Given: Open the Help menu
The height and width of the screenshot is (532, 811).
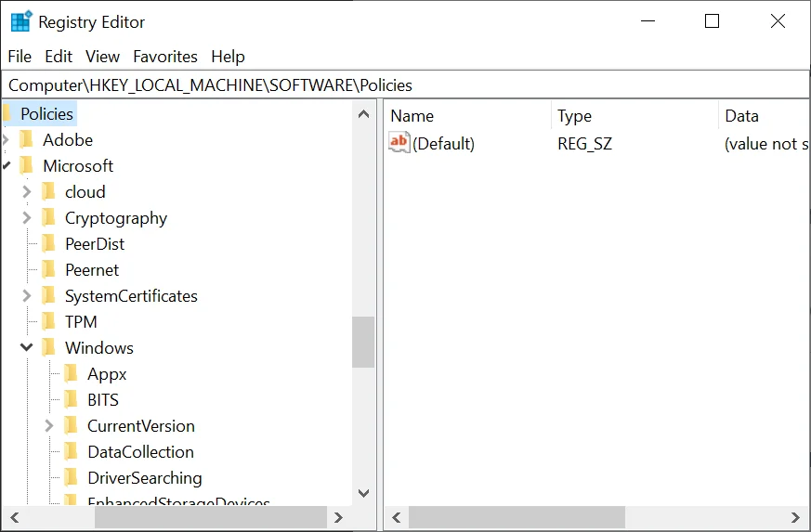Looking at the screenshot, I should (x=229, y=57).
